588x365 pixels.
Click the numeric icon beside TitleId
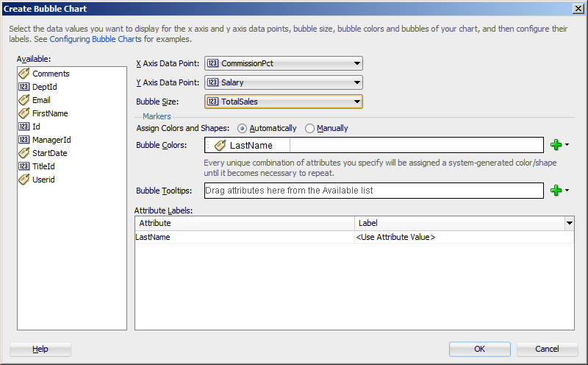(24, 166)
